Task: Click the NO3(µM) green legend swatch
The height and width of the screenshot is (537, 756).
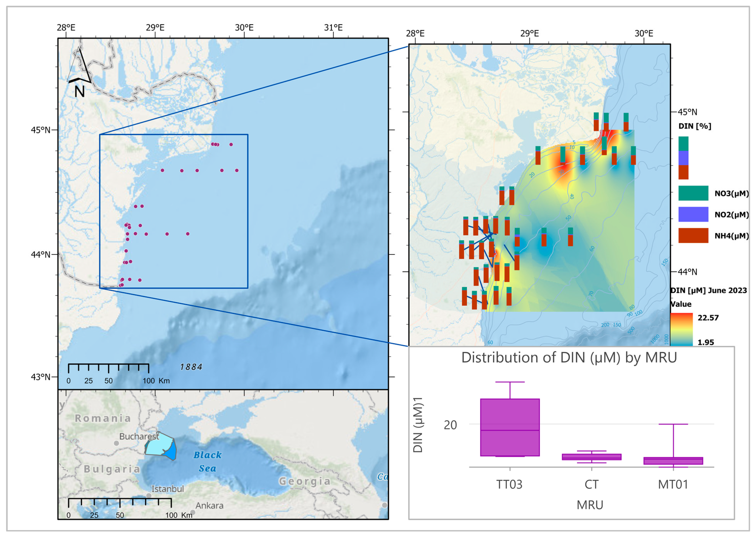Action: click(x=693, y=193)
